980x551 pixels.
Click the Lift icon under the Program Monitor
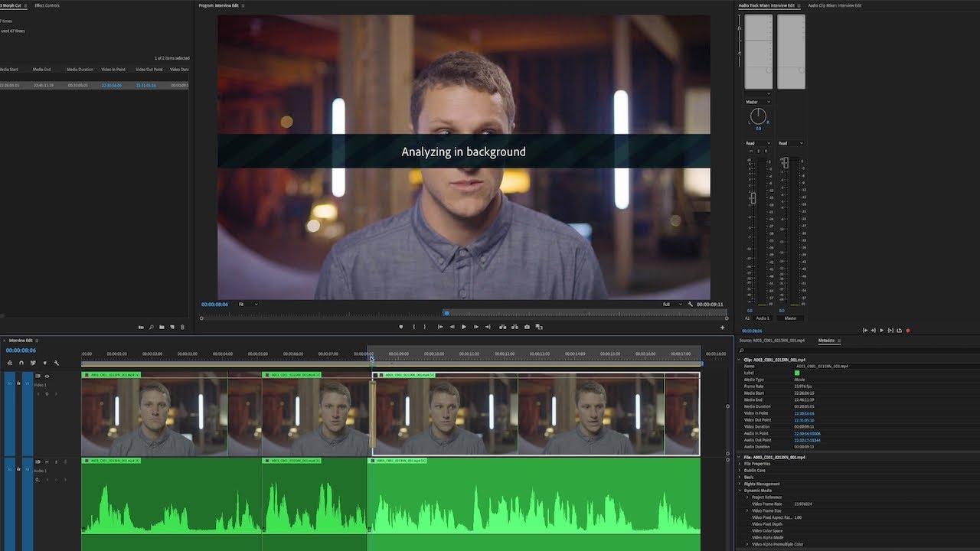503,326
